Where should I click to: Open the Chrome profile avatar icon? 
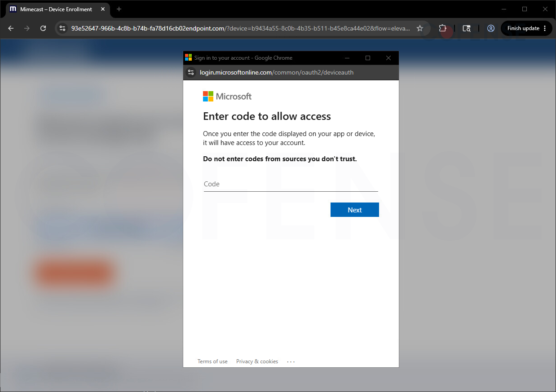[x=491, y=28]
